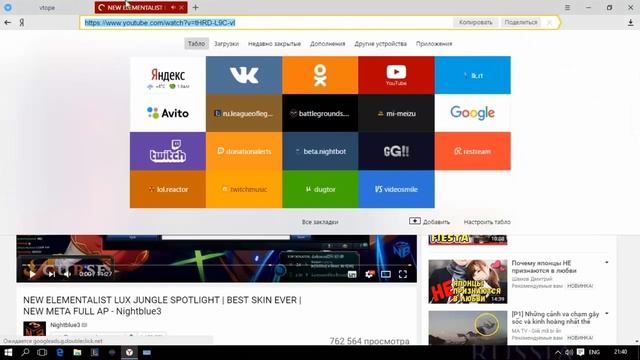The height and width of the screenshot is (360, 640).
Task: Open the donationalerts tile
Action: 244,151
